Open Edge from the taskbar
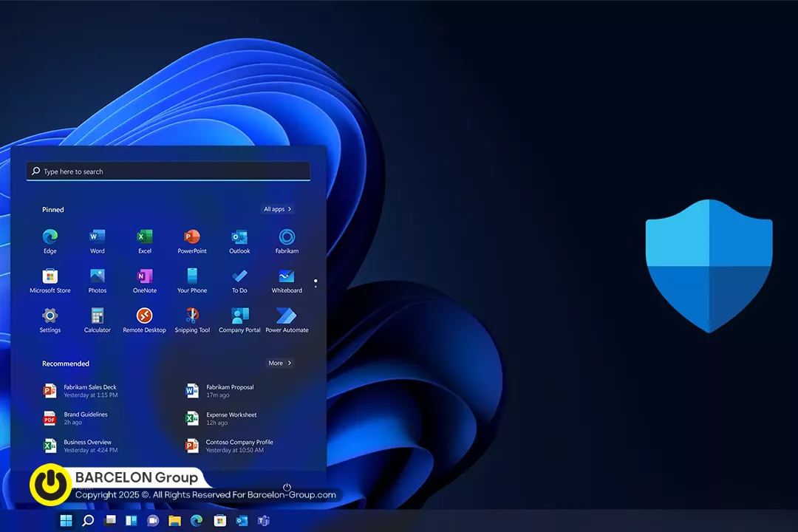The image size is (798, 532). click(197, 520)
